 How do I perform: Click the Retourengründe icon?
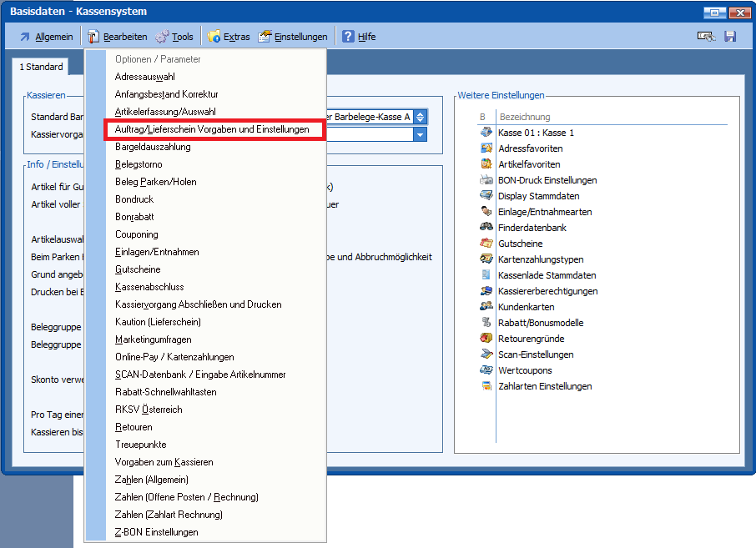(x=486, y=339)
